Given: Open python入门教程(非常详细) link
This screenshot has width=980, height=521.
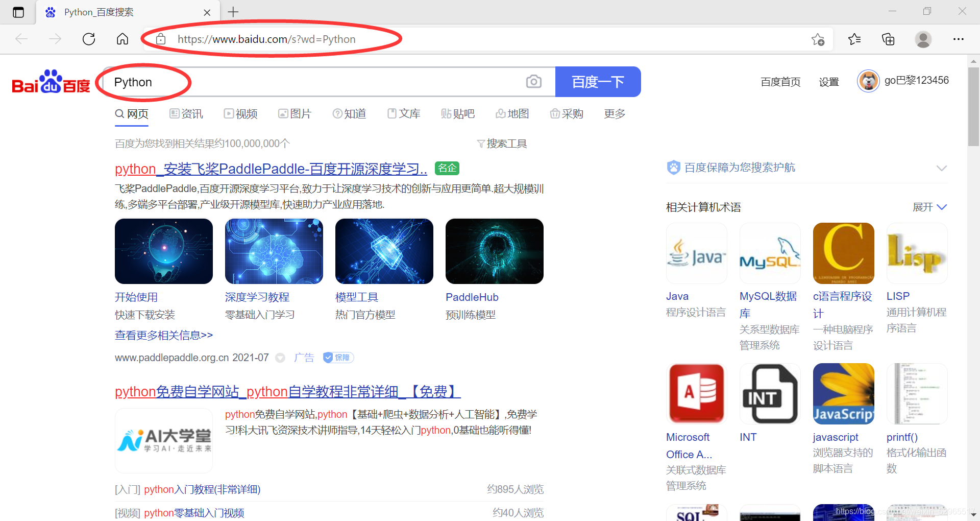Looking at the screenshot, I should click(x=202, y=489).
